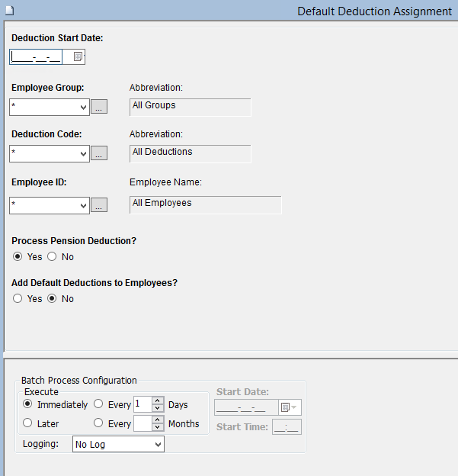Expand the Employee ID dropdown
The image size is (458, 476).
(83, 205)
